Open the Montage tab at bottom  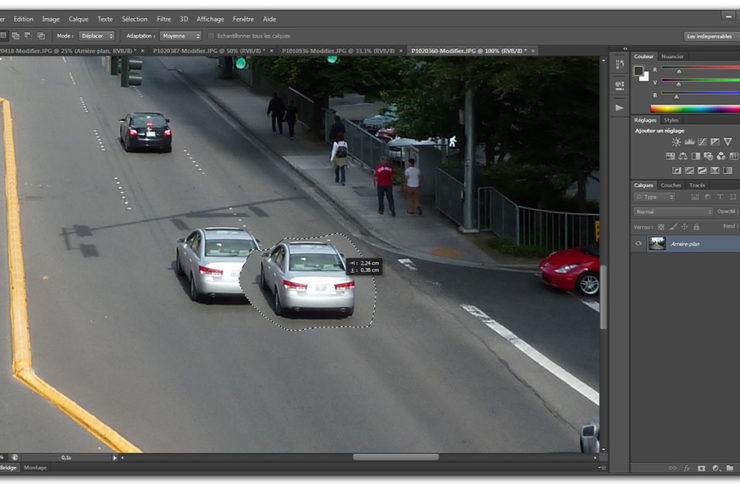[x=35, y=468]
